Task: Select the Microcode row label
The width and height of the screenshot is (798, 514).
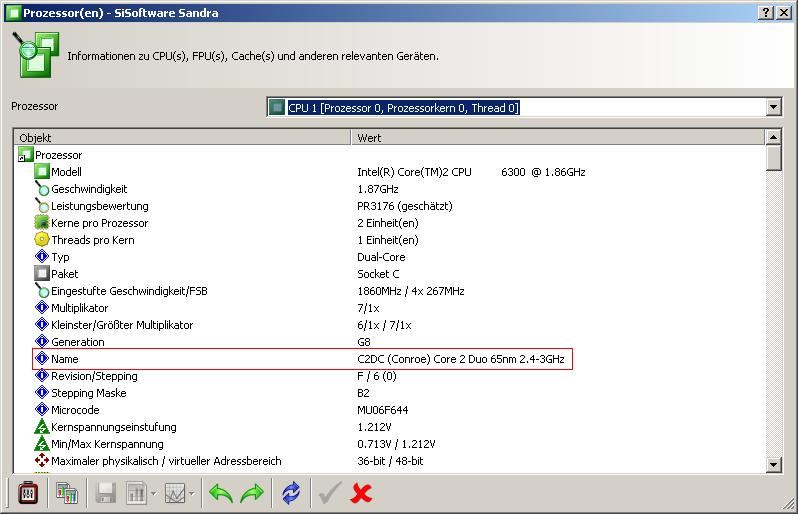Action: 75,410
